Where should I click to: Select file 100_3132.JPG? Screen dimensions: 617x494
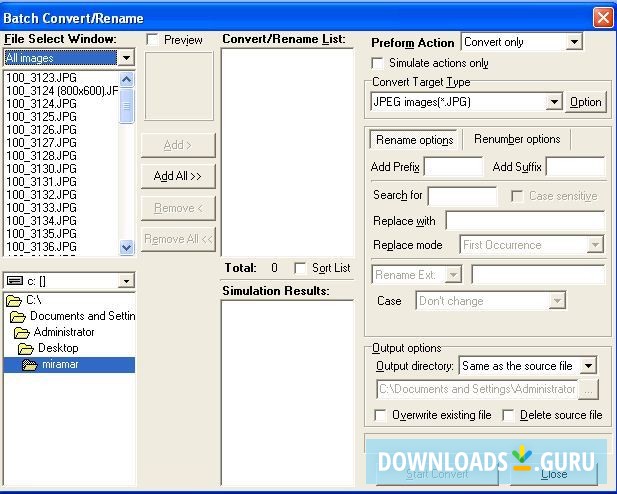pyautogui.click(x=41, y=195)
